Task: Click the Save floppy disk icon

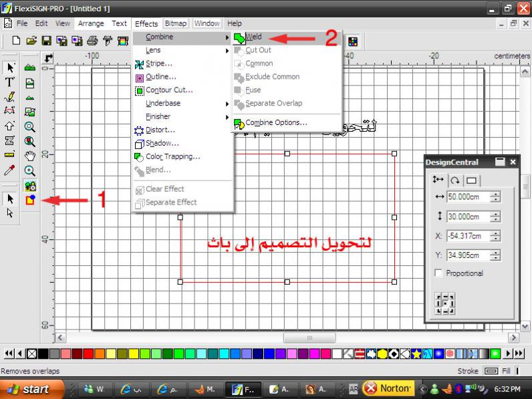Action: pyautogui.click(x=47, y=41)
